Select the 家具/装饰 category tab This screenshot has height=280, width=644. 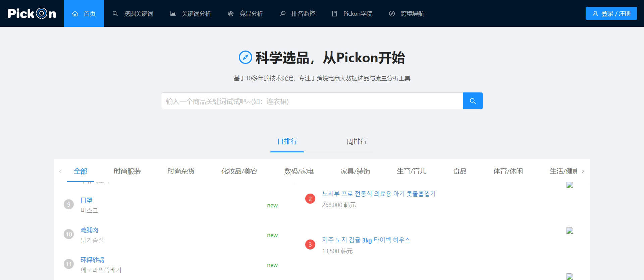[356, 171]
